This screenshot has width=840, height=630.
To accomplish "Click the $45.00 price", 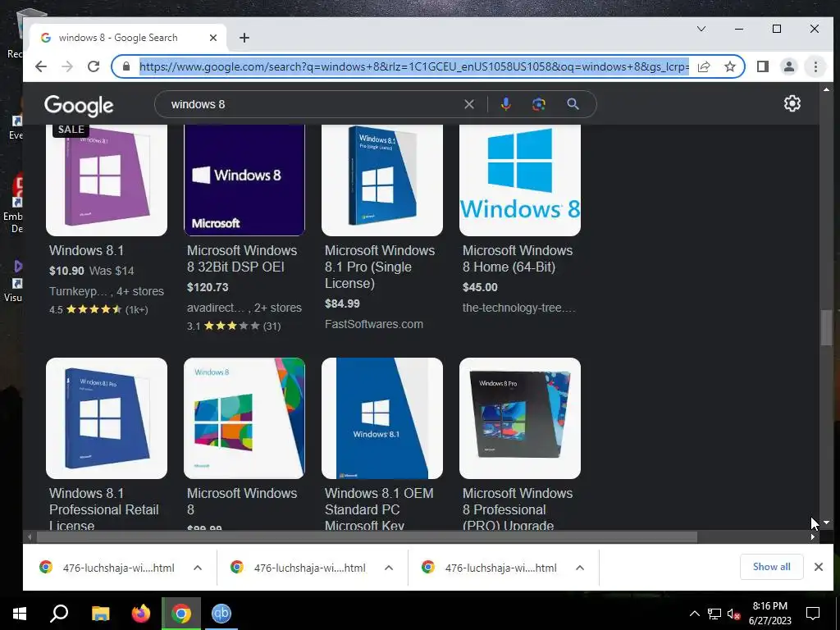I will (480, 287).
